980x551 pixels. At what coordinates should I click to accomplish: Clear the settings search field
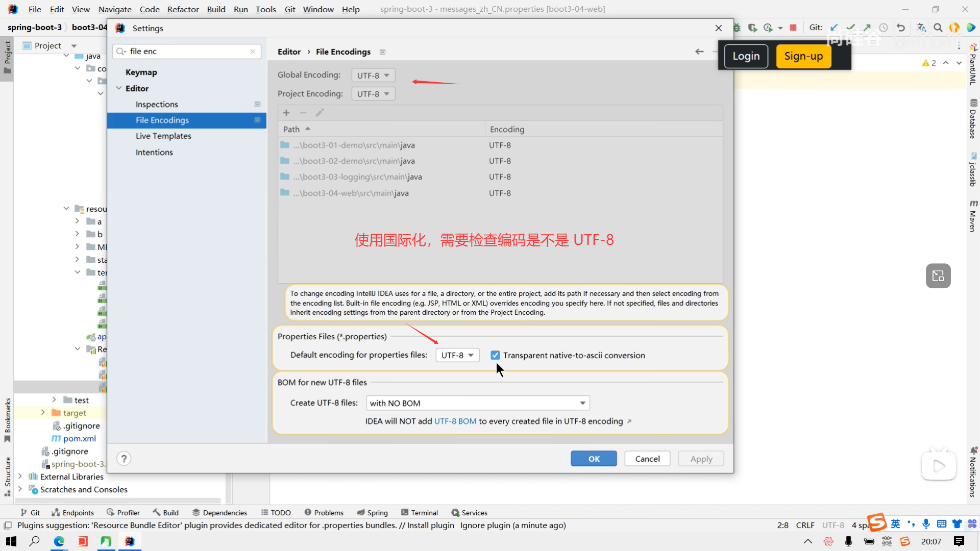pos(253,52)
